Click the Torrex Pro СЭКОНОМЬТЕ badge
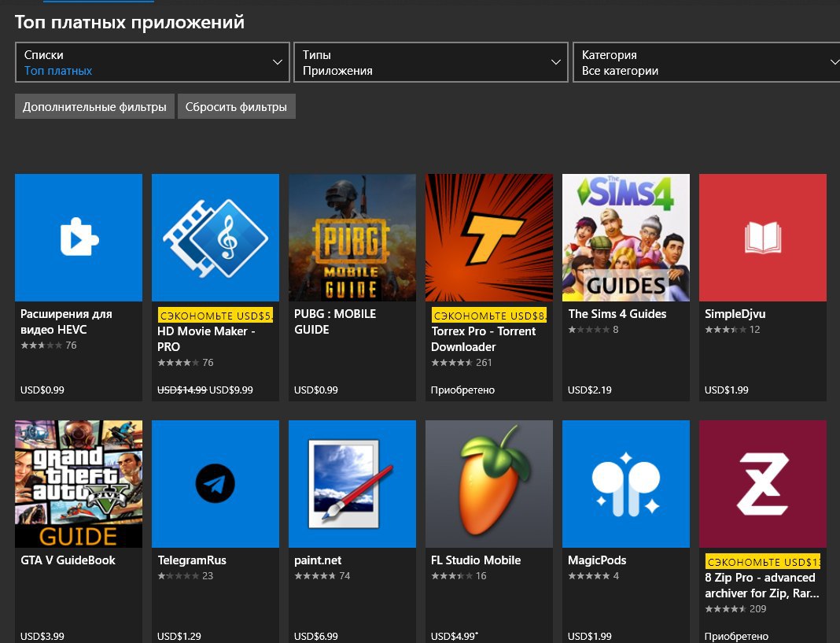Viewport: 840px width, 643px height. pos(489,316)
